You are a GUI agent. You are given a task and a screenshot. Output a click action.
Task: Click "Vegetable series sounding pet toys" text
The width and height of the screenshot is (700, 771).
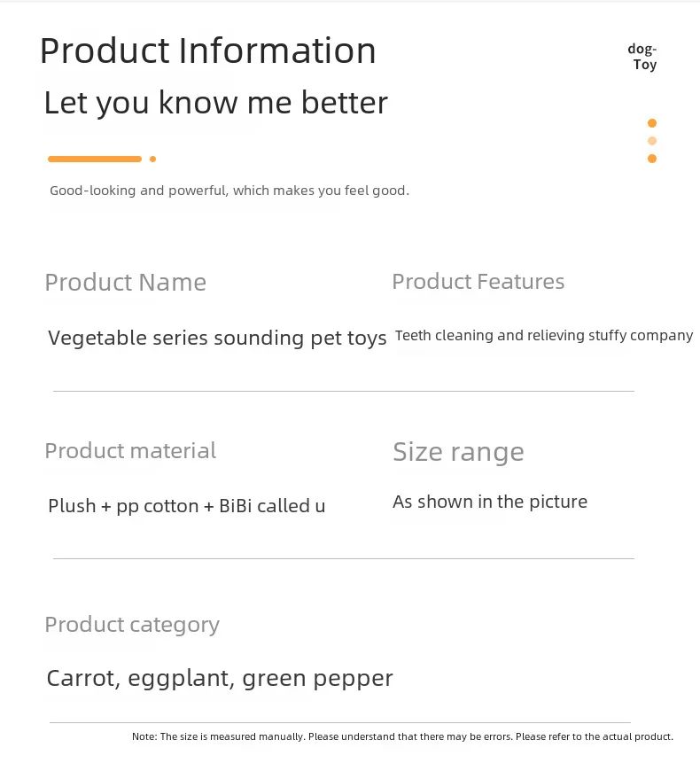click(x=217, y=338)
